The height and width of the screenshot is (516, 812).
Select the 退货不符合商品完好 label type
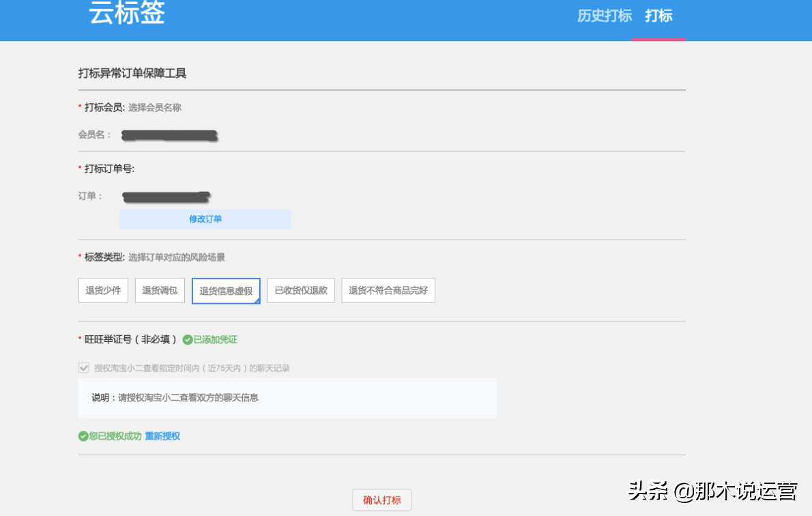[388, 290]
